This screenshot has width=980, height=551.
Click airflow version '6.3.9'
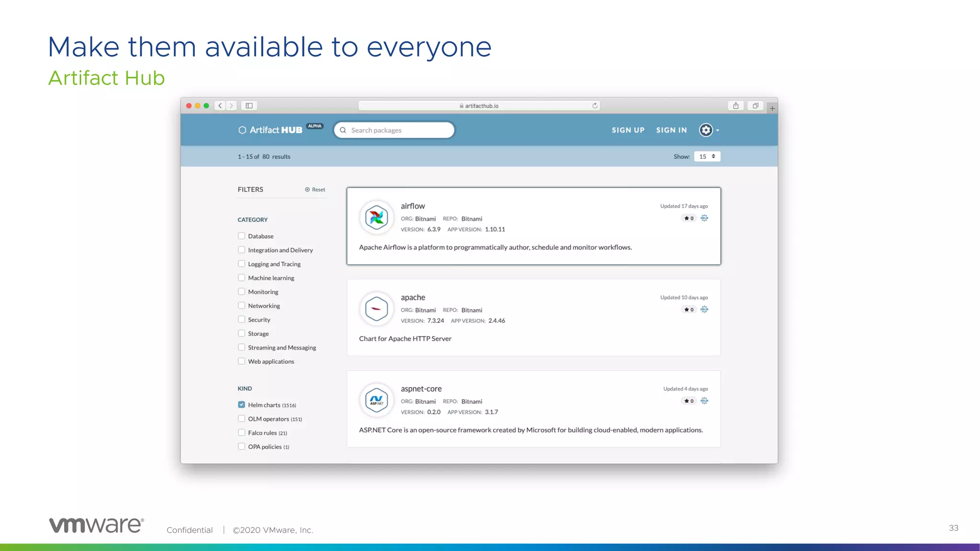434,229
